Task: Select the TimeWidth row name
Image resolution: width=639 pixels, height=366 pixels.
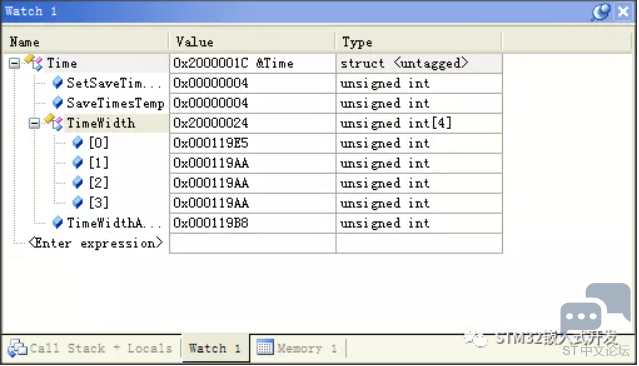Action: pos(101,123)
